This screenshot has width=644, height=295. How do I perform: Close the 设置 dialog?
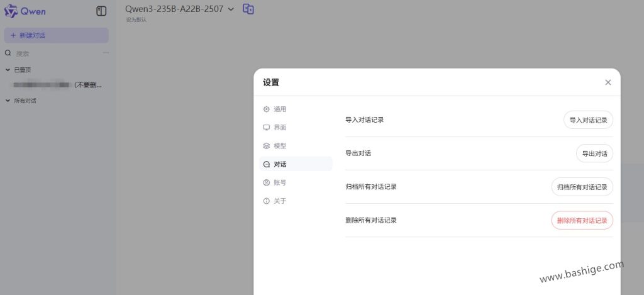pos(608,82)
